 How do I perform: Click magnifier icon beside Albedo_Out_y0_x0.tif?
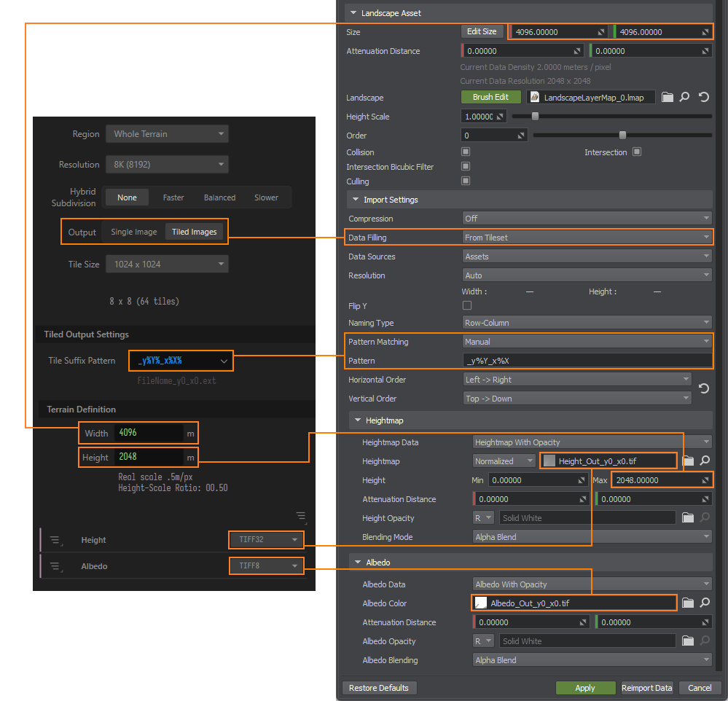pyautogui.click(x=705, y=603)
